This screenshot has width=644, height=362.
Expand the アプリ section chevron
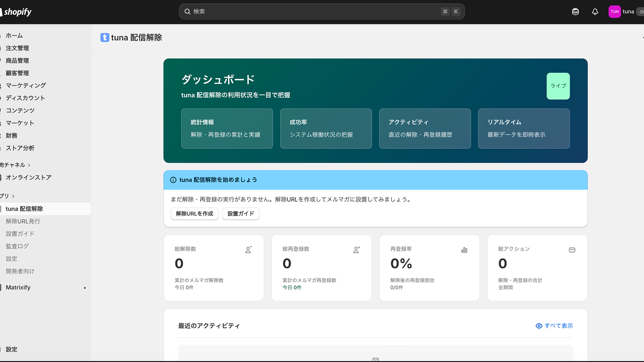(x=13, y=196)
